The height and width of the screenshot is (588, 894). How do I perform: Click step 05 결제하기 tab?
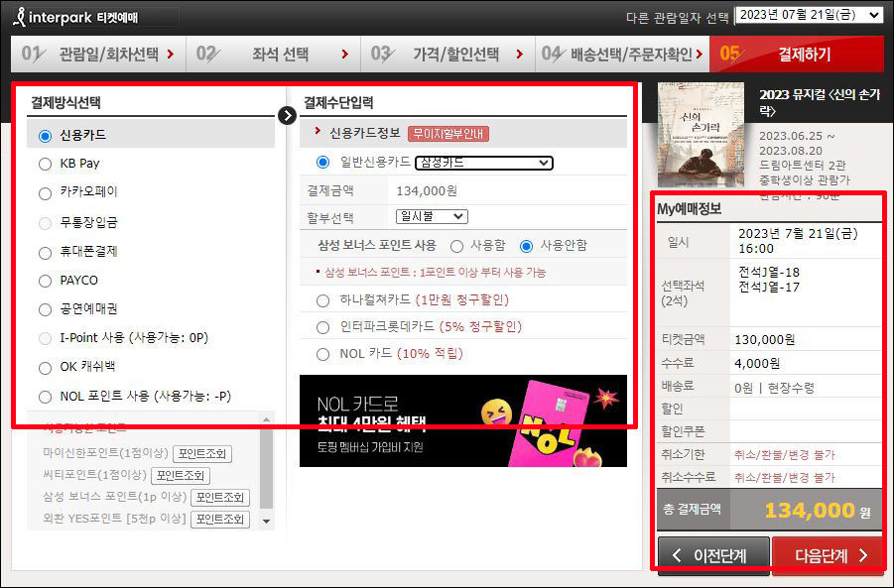tap(797, 55)
